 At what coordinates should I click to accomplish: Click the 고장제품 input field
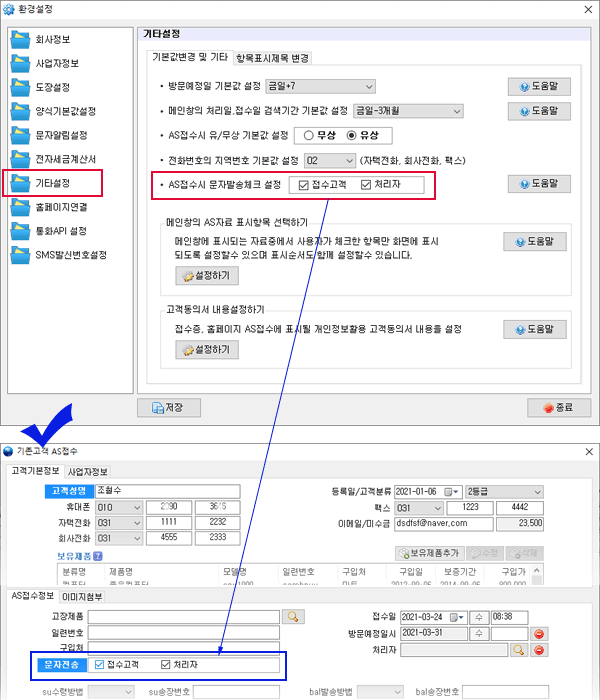(x=184, y=617)
